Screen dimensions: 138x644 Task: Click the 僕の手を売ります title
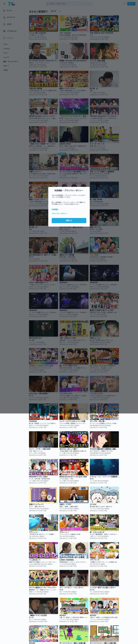pyautogui.click(x=35, y=338)
